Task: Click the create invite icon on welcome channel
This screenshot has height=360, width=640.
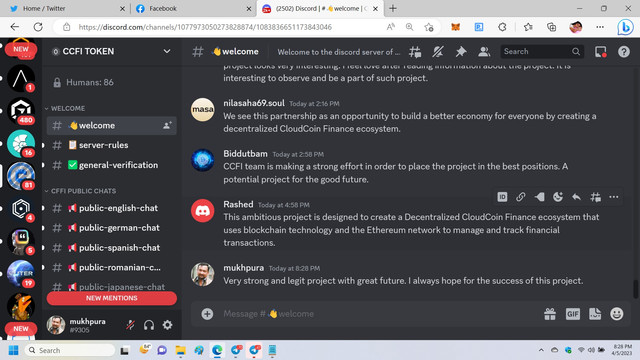Action: (167, 126)
